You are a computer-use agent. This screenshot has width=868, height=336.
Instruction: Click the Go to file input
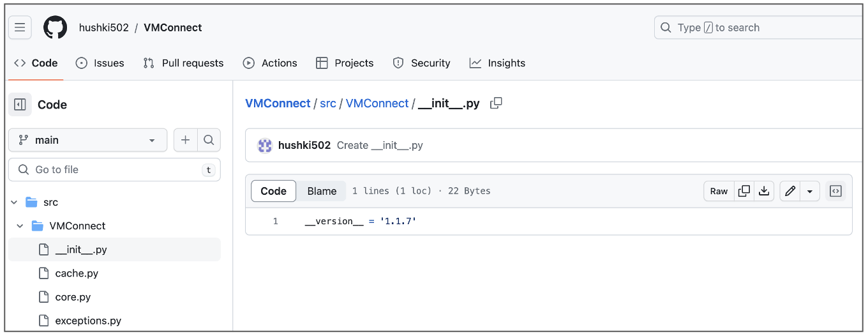(114, 169)
